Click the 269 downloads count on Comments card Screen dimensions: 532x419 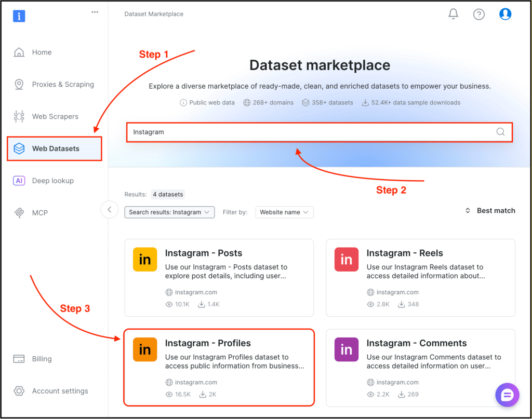click(x=413, y=394)
